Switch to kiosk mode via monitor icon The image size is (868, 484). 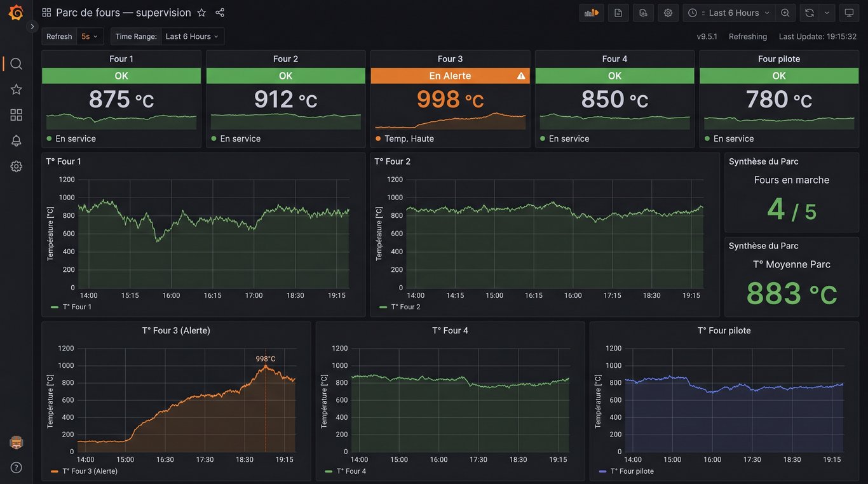pyautogui.click(x=849, y=13)
